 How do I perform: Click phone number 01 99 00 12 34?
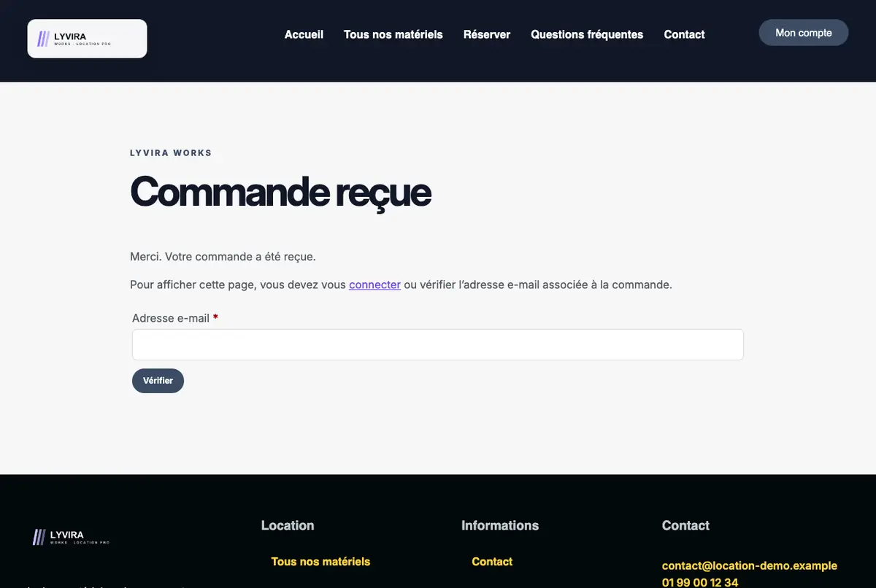[700, 582]
